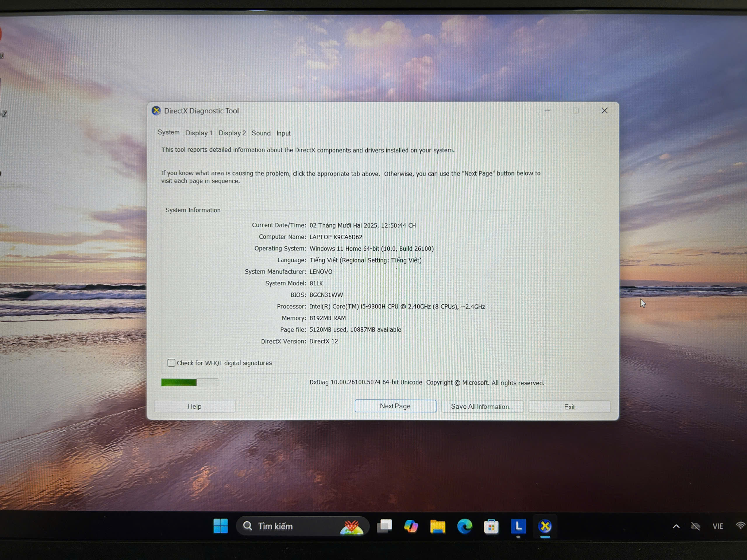Open the Sound tab
This screenshot has height=560, width=747.
261,133
